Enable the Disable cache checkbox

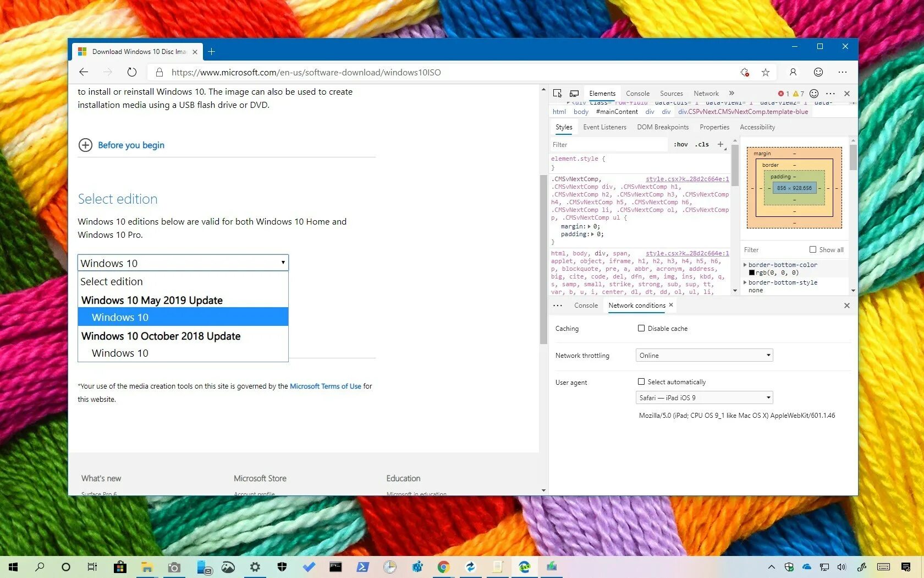[641, 328]
